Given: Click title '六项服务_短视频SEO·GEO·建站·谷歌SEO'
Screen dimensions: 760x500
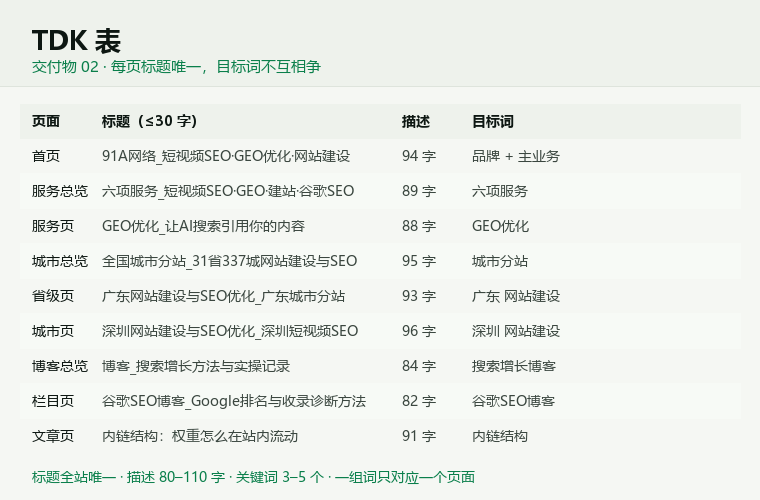Looking at the screenshot, I should click(x=228, y=191).
